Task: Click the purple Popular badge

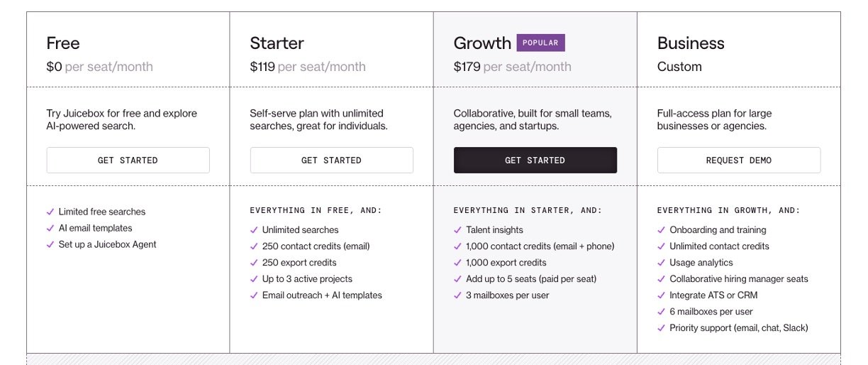Action: [x=540, y=43]
